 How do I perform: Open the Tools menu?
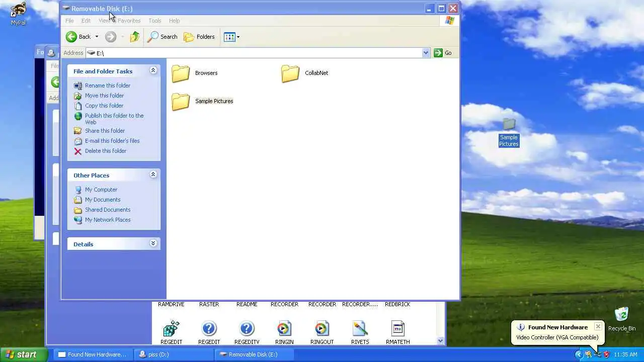pyautogui.click(x=154, y=21)
